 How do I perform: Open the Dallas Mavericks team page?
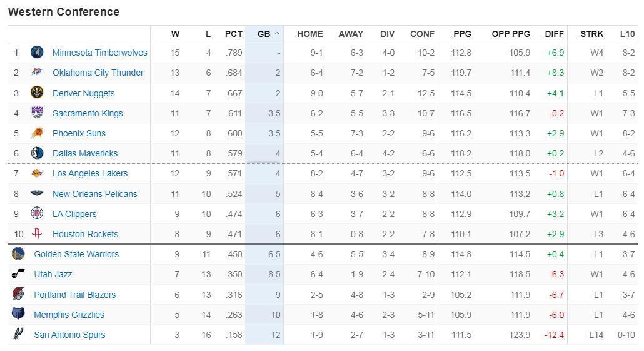[84, 153]
